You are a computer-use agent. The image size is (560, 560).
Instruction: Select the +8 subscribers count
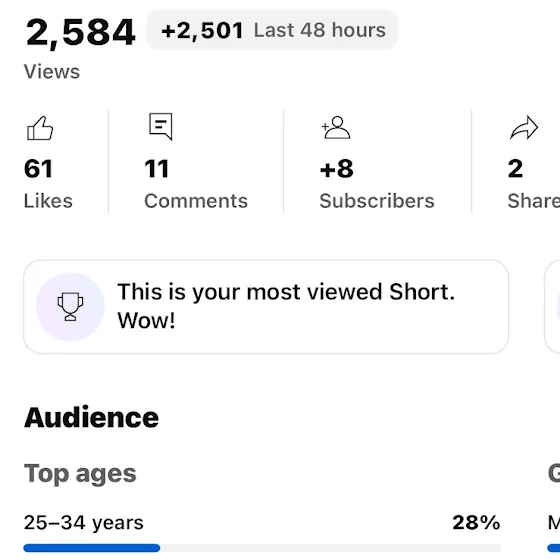[336, 169]
